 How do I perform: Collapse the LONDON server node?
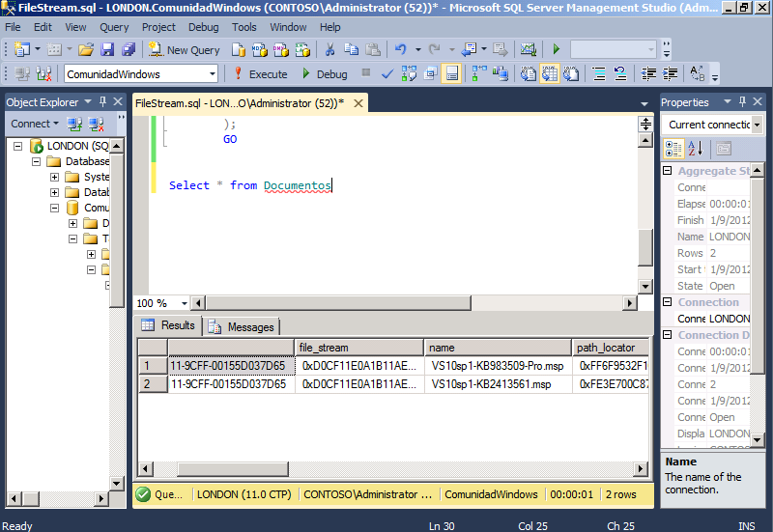[x=17, y=146]
